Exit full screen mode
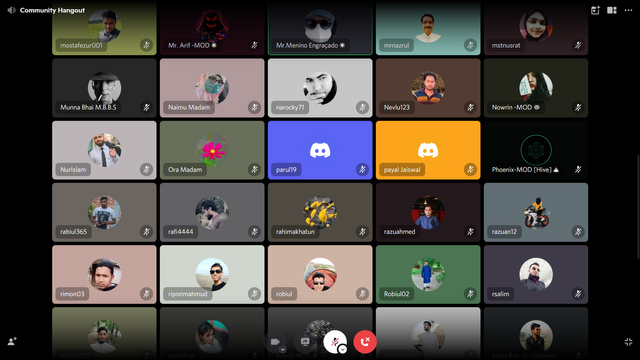Screen dimensions: 640x360 pos(628,342)
